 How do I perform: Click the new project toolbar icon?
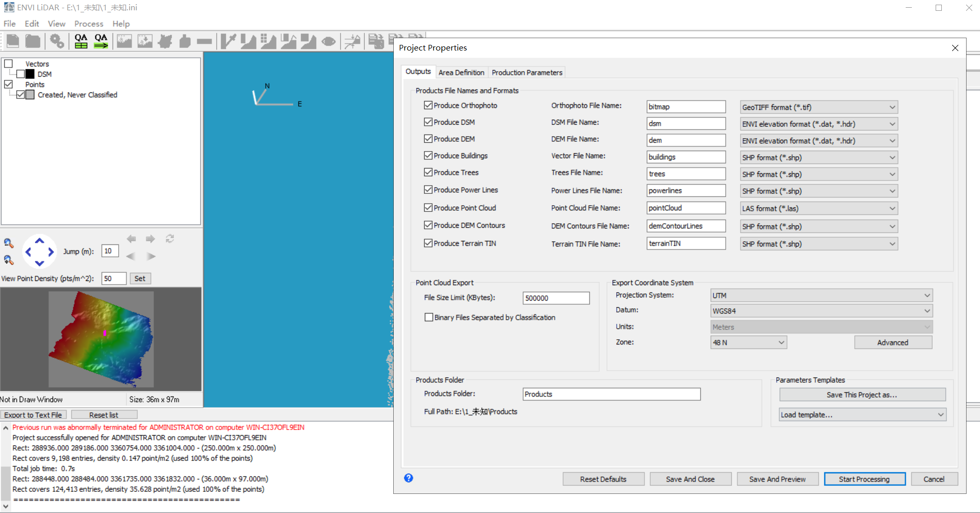(x=13, y=41)
